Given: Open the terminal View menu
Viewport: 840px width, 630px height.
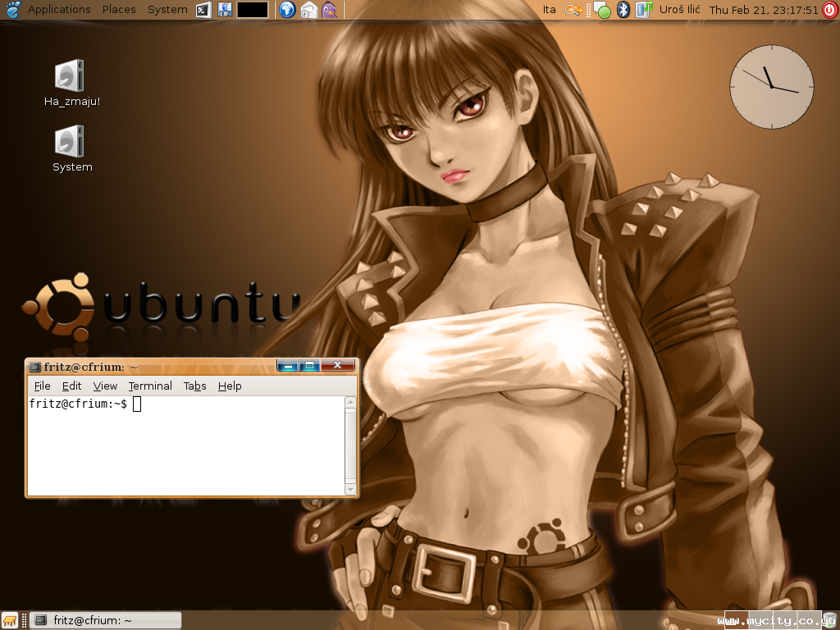Looking at the screenshot, I should pyautogui.click(x=105, y=386).
